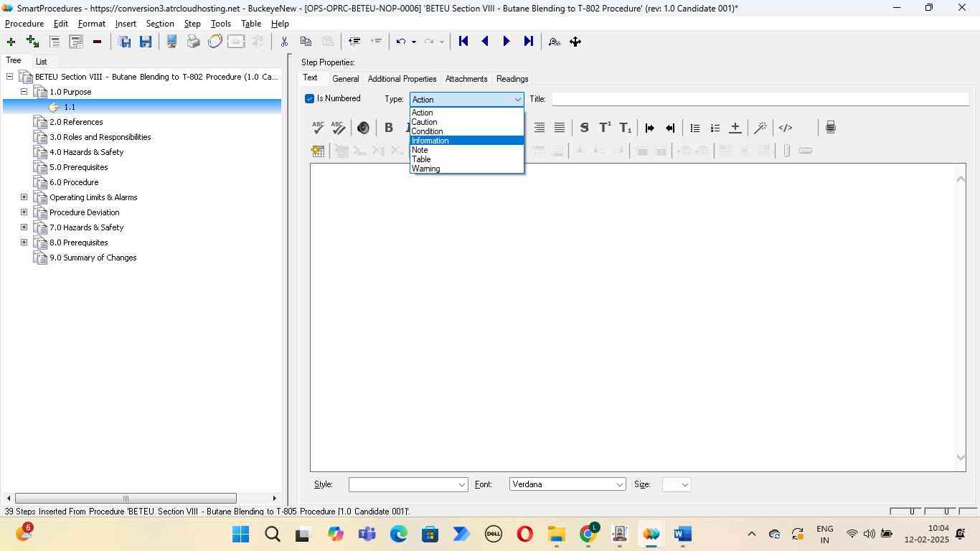Click the red minus delete icon

[x=97, y=42]
